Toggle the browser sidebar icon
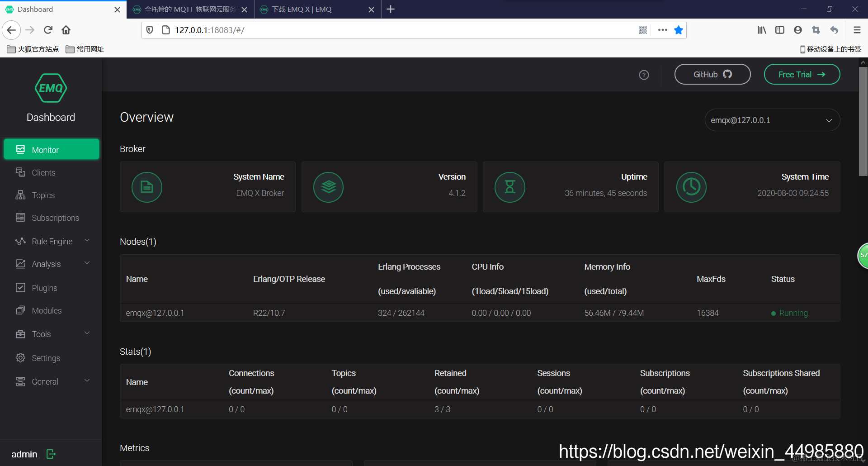This screenshot has width=868, height=466. pos(780,30)
